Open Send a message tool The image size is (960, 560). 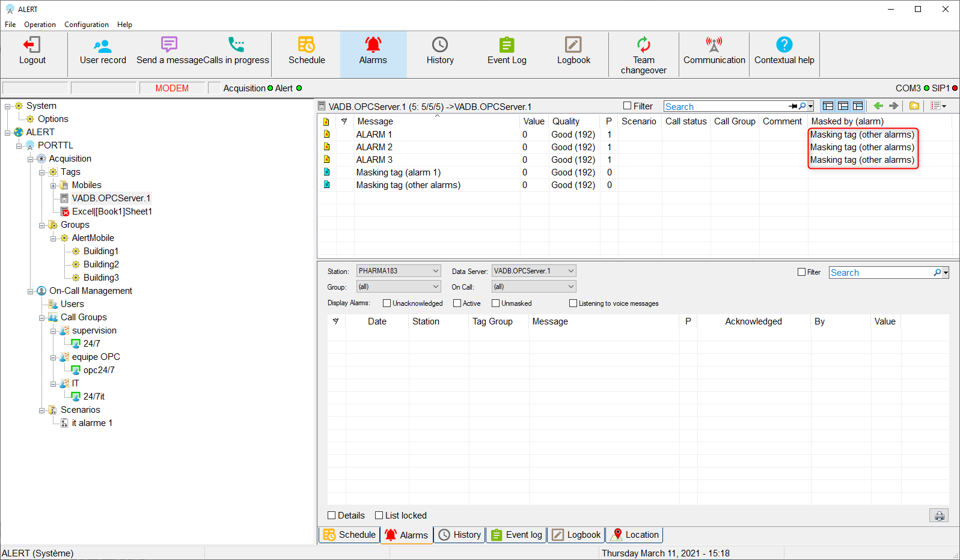click(168, 51)
